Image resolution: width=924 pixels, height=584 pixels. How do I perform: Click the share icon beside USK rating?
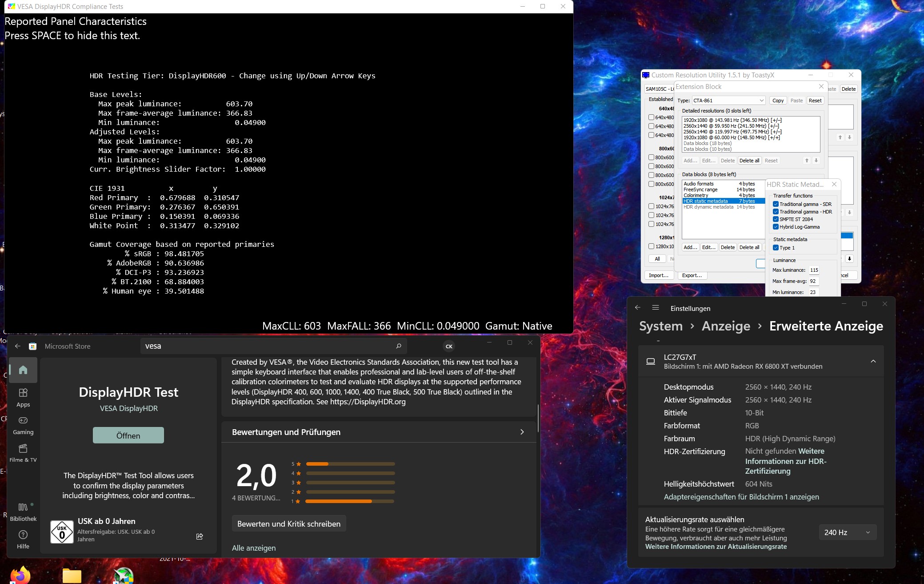[x=200, y=536]
